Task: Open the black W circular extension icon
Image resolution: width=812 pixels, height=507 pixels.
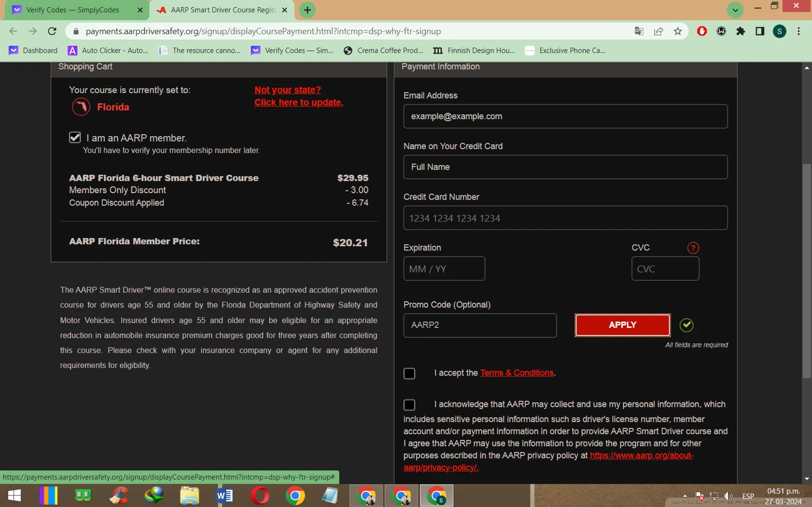Action: (x=721, y=31)
